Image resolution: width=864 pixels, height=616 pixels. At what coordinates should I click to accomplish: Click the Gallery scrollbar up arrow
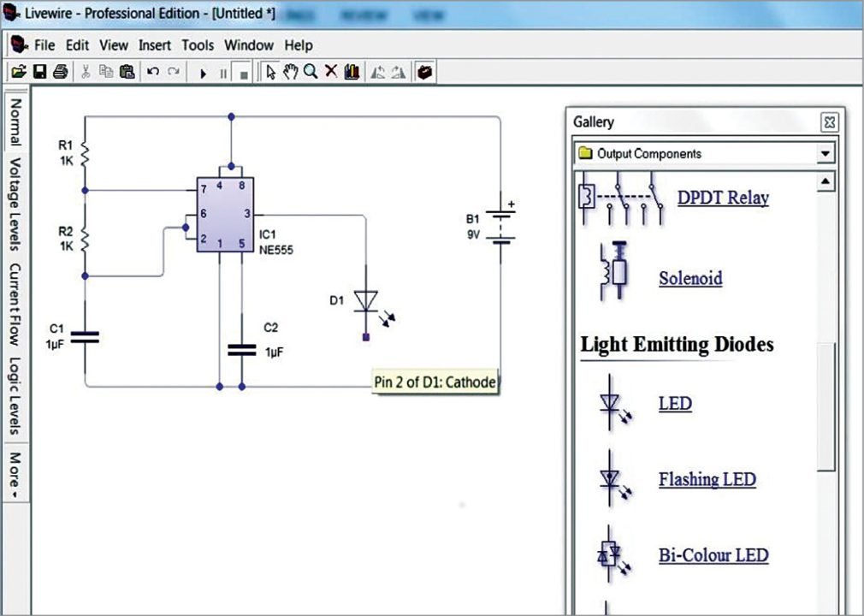(x=826, y=181)
